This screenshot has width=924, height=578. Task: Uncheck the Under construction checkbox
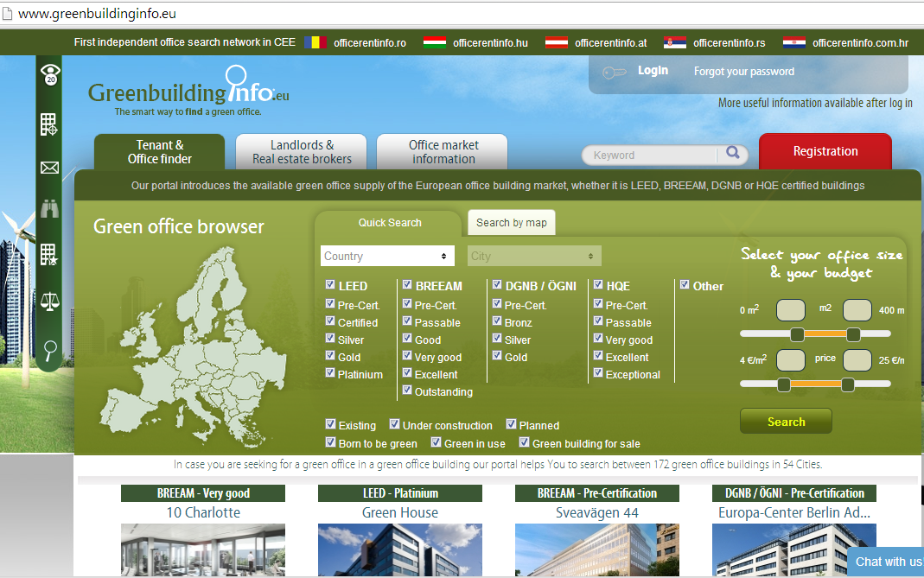tap(394, 423)
